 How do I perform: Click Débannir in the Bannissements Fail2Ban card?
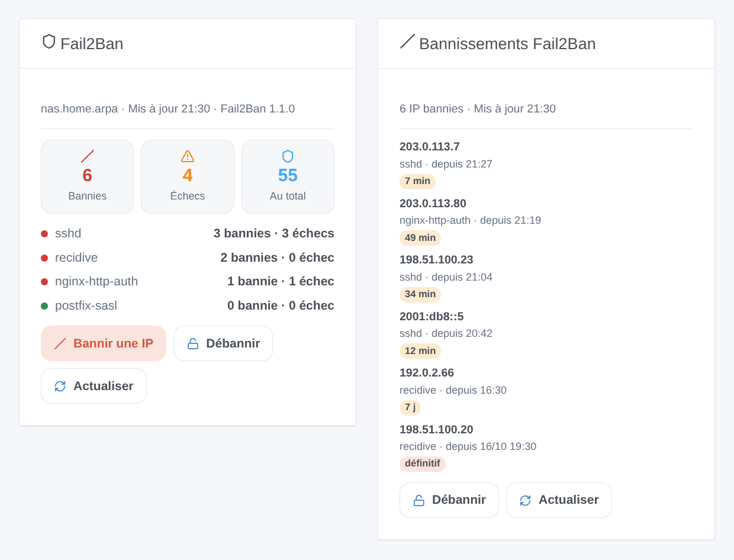449,500
